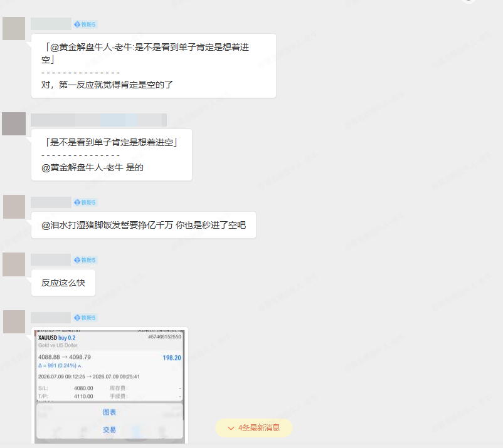Open avatar beside '@黄金解盘牛人-老牛 是的' message
503x448 pixels.
click(x=14, y=123)
